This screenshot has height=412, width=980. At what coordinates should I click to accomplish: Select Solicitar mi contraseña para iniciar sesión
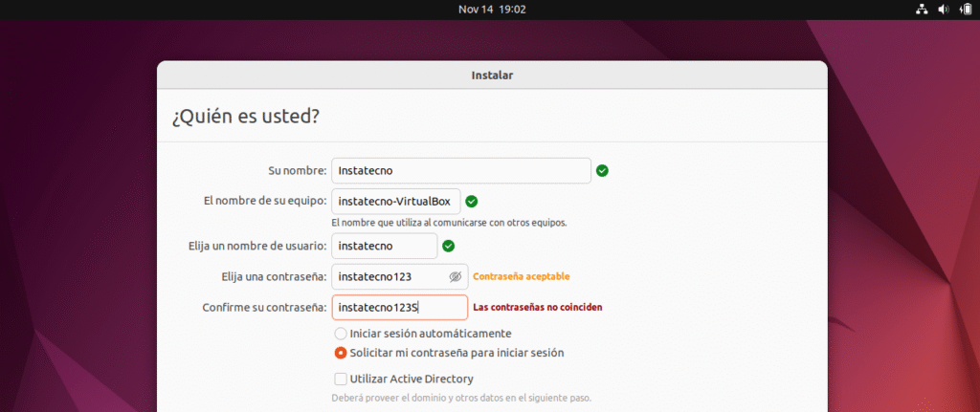tap(341, 353)
